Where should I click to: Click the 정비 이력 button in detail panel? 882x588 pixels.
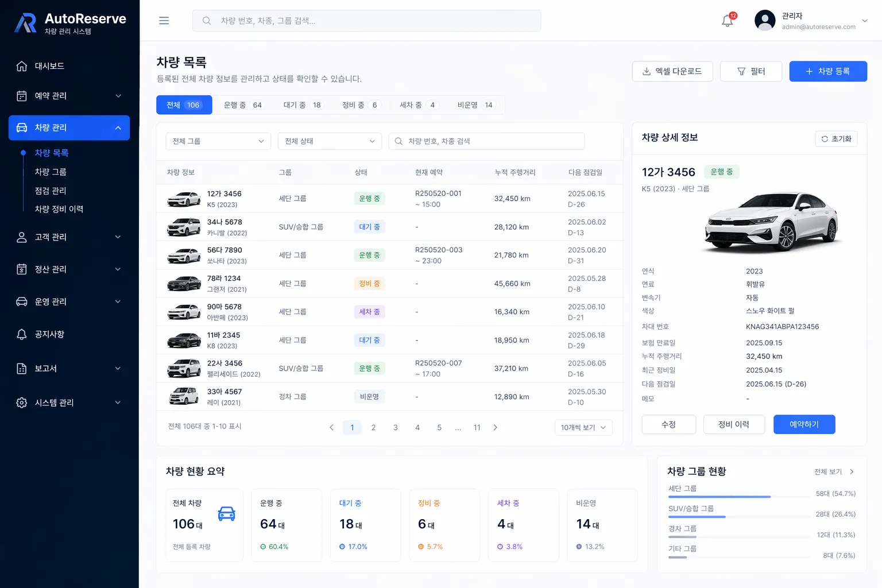(x=734, y=424)
